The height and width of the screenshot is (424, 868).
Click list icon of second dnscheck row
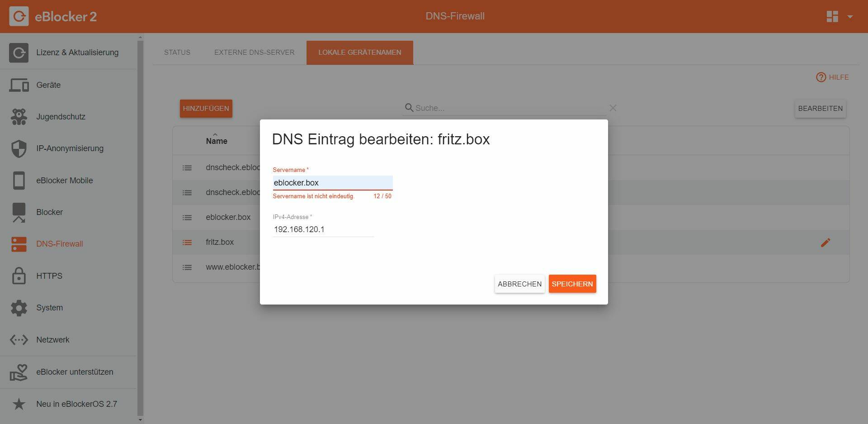pos(187,193)
